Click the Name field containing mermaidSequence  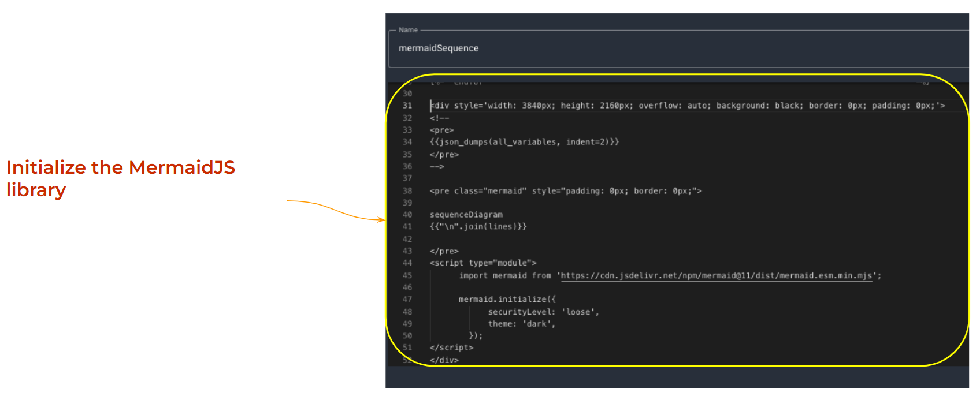(676, 48)
